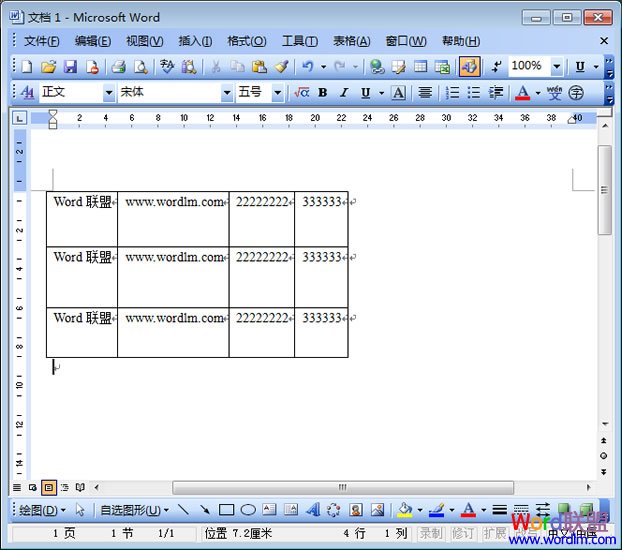Select the Line drawing tool
This screenshot has width=622, height=550.
(x=183, y=509)
